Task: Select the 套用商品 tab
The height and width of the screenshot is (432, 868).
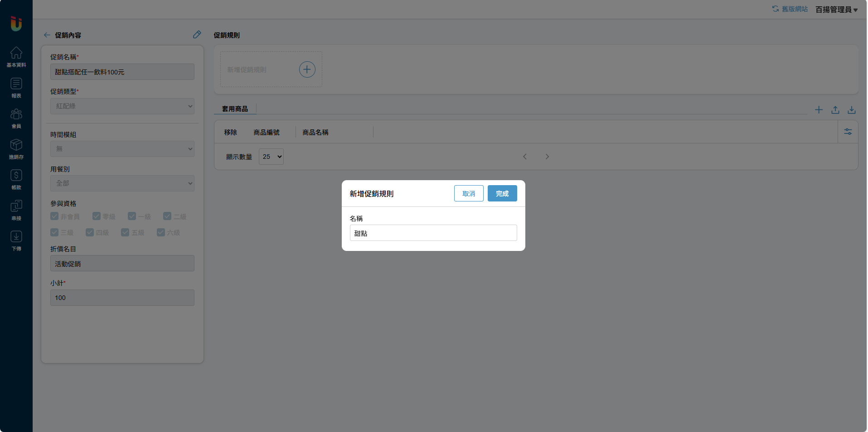Action: [235, 109]
